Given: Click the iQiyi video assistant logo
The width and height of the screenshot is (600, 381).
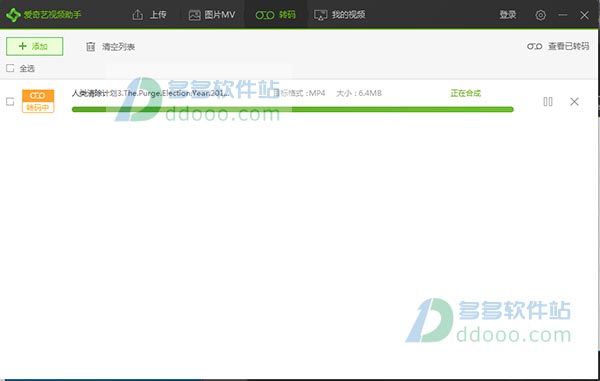Looking at the screenshot, I should click(44, 15).
